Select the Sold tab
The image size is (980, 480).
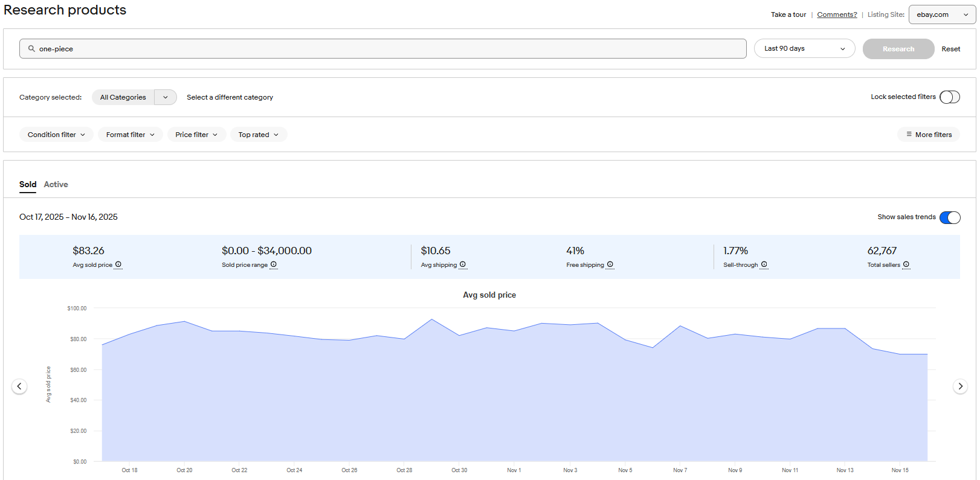(x=28, y=185)
